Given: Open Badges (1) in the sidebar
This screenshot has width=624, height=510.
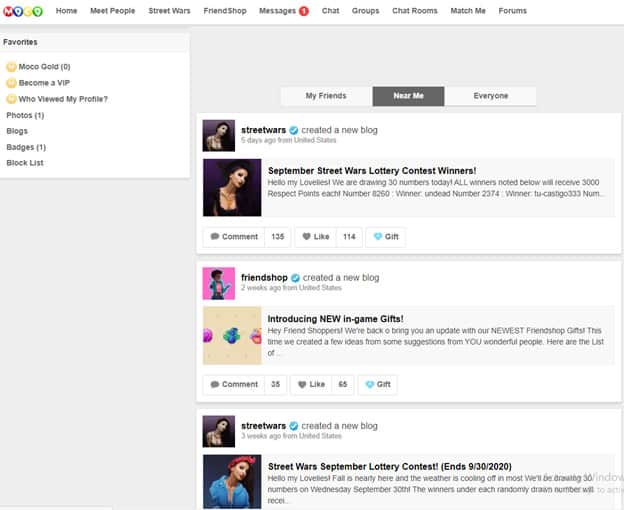Looking at the screenshot, I should [26, 147].
